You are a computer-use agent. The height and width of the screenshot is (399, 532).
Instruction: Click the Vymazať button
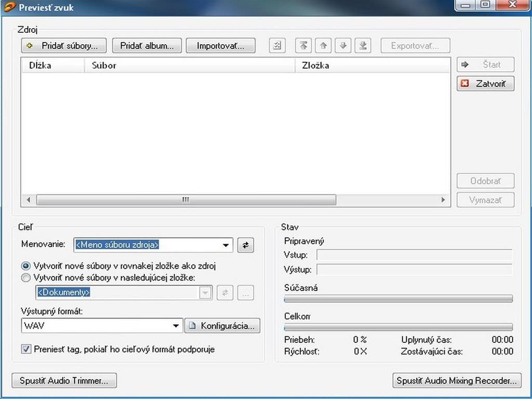(486, 200)
